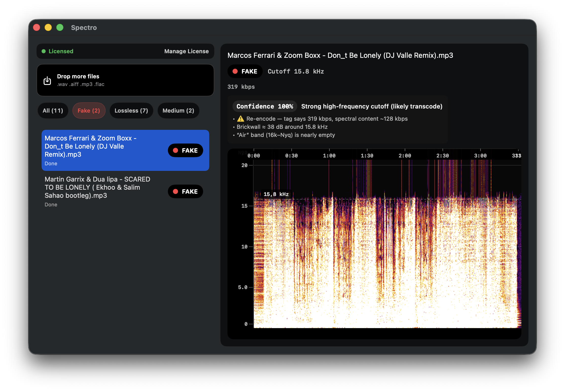Click the yellow warning triangle icon

click(x=240, y=119)
